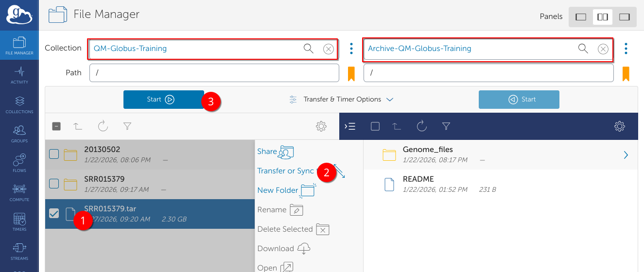Screen dimensions: 644x272
Task: Switch to single left panel layout
Action: point(580,17)
